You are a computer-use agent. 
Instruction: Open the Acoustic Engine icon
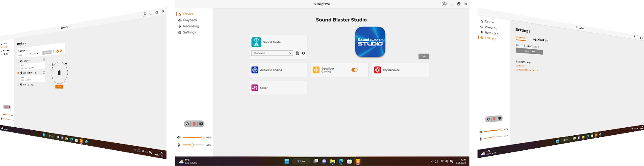tap(255, 70)
